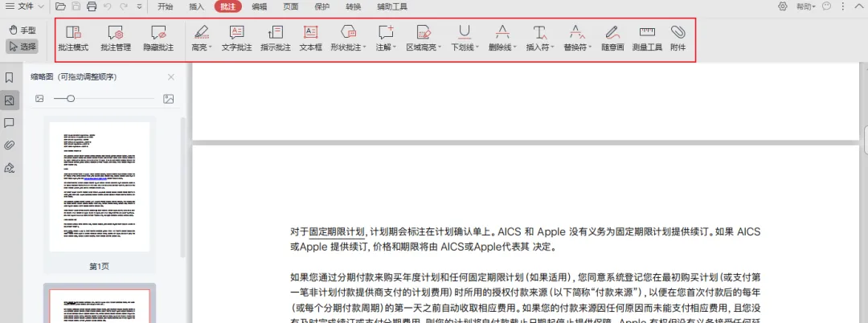Open the 帮助 help dropdown
Image resolution: width=868 pixels, height=323 pixels.
(x=806, y=6)
